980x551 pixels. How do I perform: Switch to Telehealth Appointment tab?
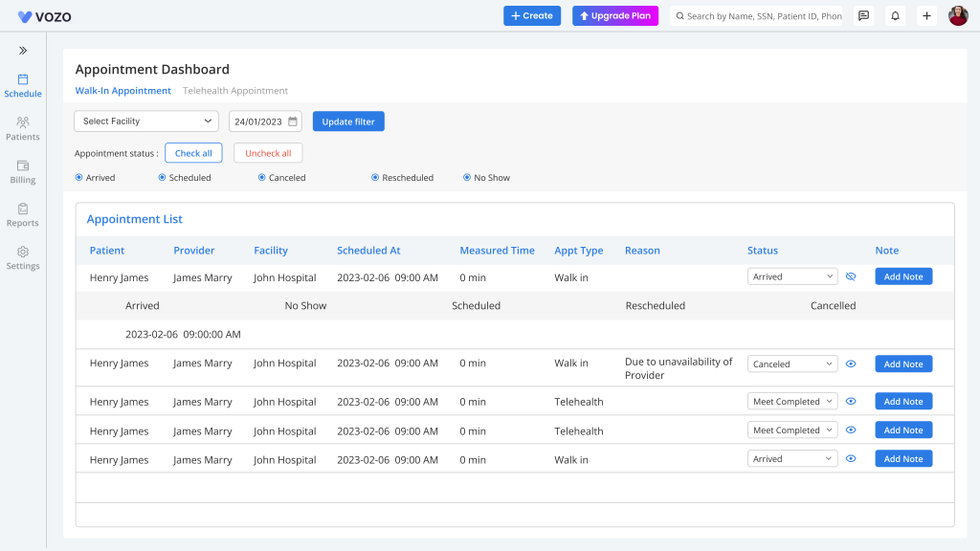pos(235,91)
